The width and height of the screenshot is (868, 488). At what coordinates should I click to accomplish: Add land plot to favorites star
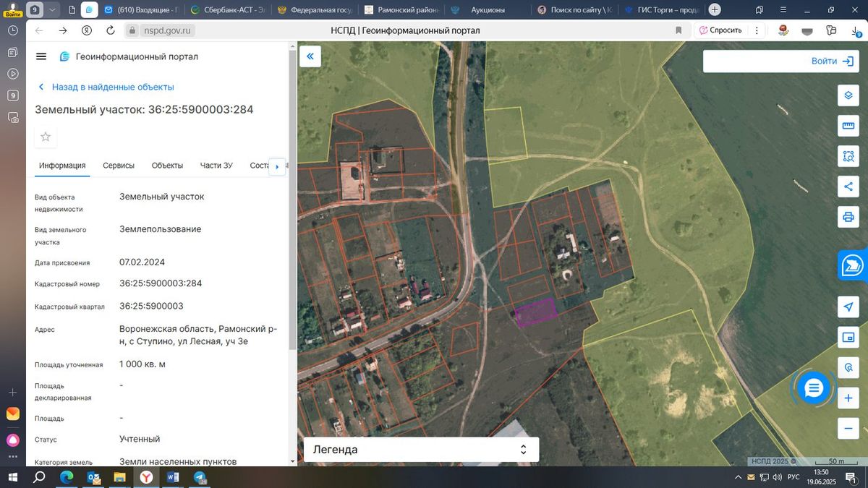(46, 137)
